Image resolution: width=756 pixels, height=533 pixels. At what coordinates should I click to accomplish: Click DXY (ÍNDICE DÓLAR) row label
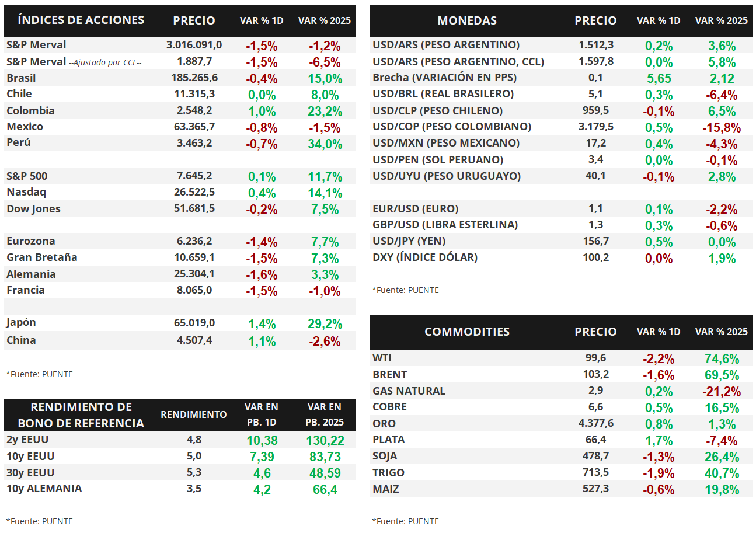pos(424,257)
